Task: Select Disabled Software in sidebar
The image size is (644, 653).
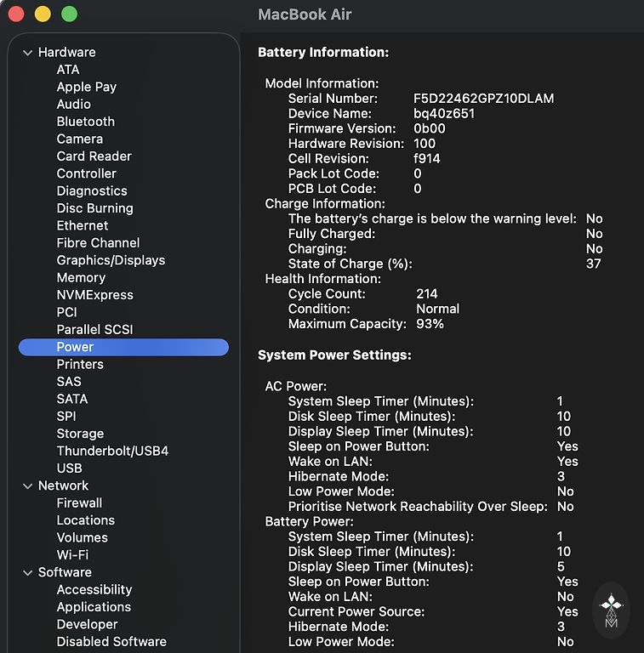Action: pyautogui.click(x=111, y=641)
